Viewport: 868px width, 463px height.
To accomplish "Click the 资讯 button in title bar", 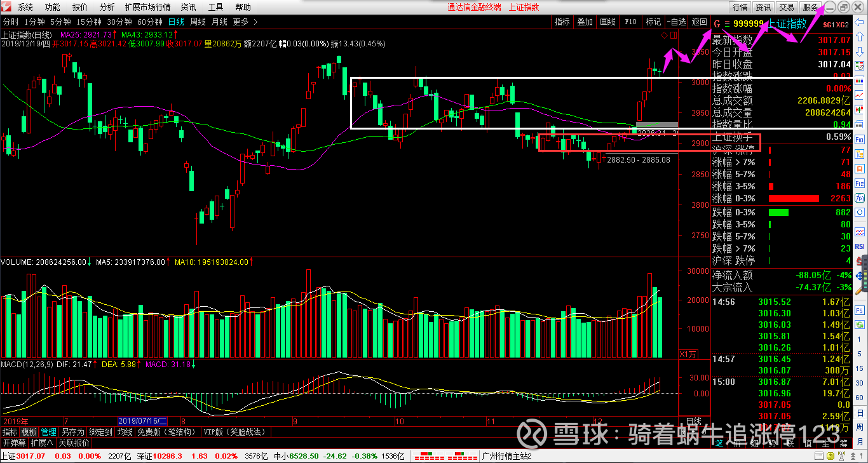I will pos(763,7).
